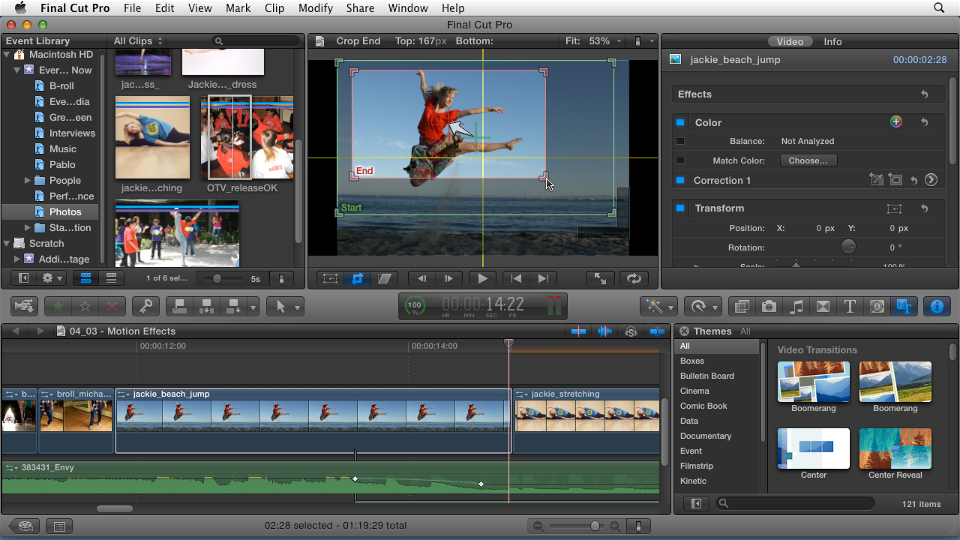Click the Choose button for Match Color

808,160
